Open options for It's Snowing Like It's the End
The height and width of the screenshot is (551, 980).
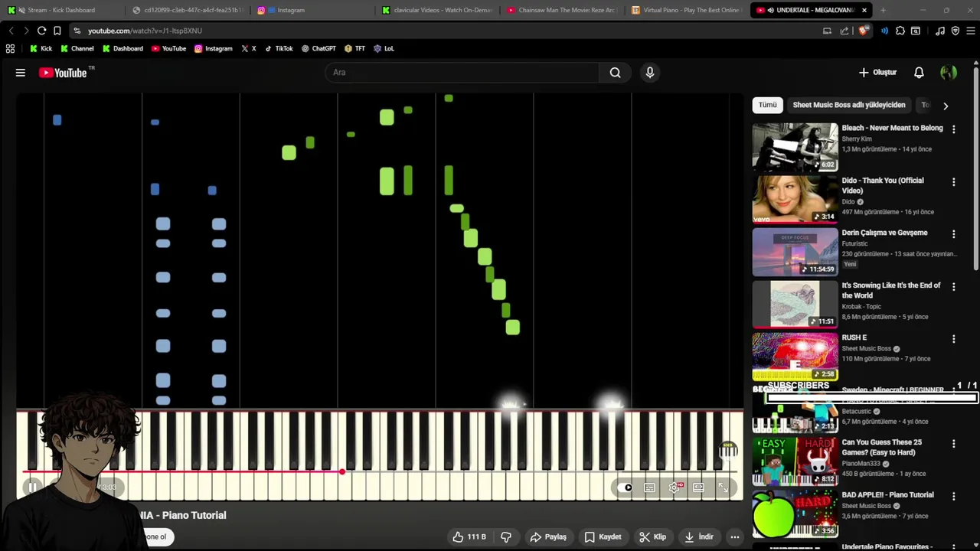[x=953, y=287]
